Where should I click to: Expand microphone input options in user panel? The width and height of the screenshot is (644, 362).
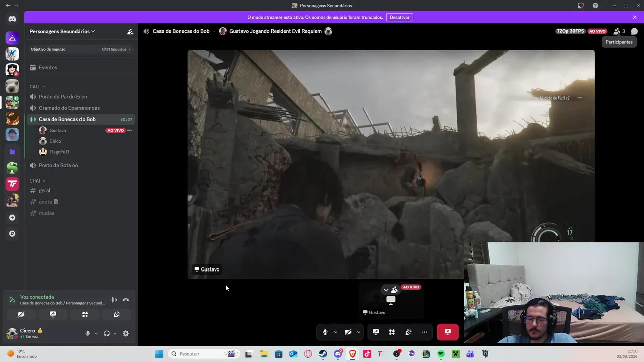(x=96, y=333)
